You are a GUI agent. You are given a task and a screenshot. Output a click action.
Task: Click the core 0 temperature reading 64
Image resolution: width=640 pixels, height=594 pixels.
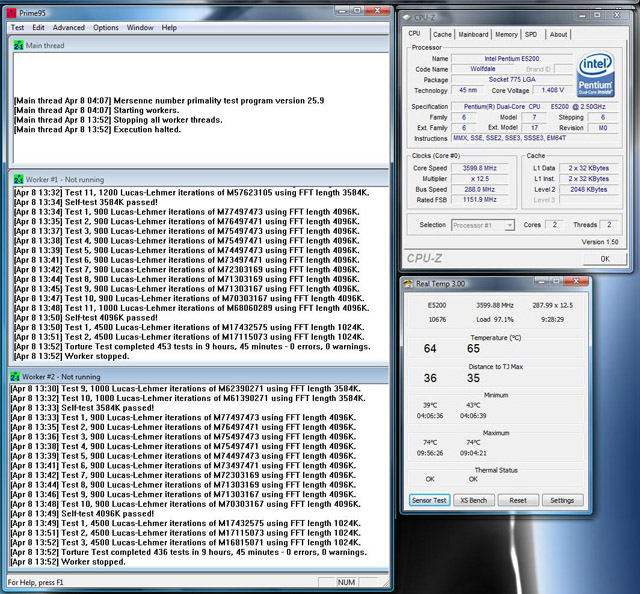pos(430,349)
